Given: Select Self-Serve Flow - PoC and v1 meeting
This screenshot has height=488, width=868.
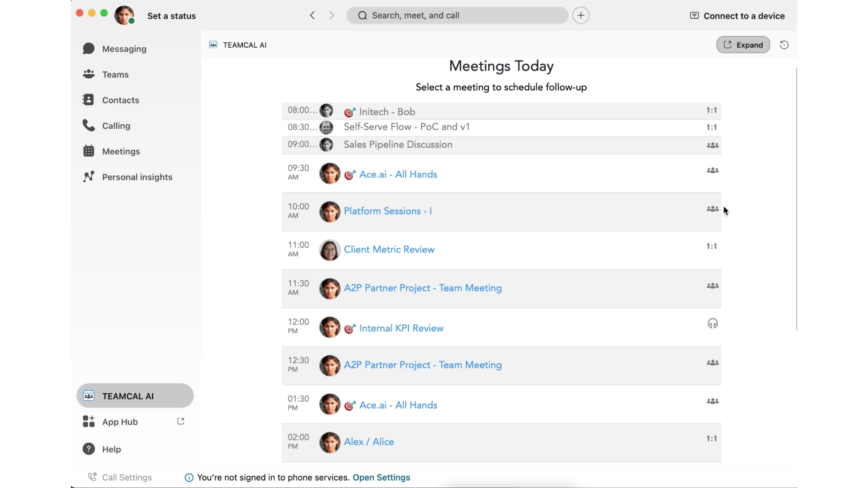Looking at the screenshot, I should coord(501,127).
